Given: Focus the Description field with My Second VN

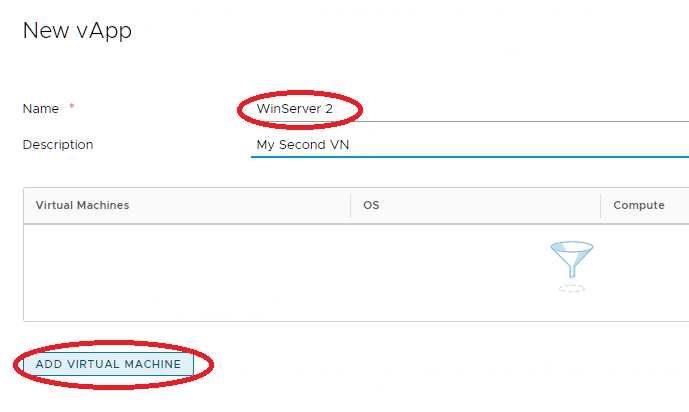Looking at the screenshot, I should pos(470,145).
